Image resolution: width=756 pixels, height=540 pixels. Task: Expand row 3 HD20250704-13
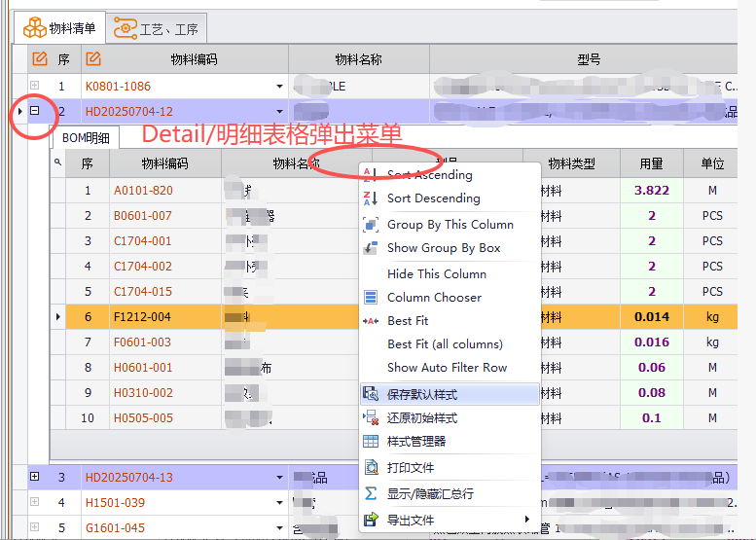pos(35,477)
